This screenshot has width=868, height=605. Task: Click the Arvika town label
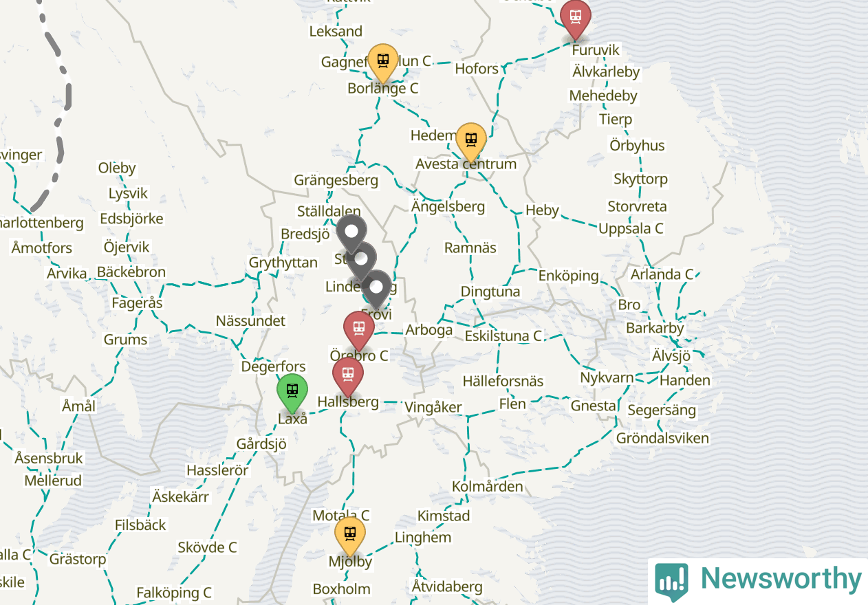pos(67,274)
